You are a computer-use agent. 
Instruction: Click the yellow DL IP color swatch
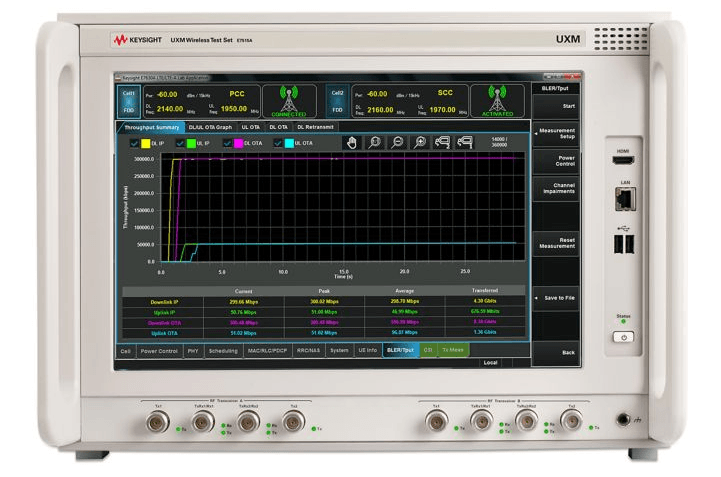pyautogui.click(x=145, y=144)
